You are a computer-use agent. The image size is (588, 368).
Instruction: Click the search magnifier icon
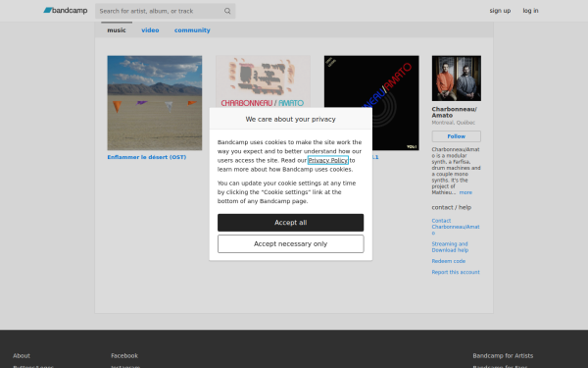tap(227, 11)
